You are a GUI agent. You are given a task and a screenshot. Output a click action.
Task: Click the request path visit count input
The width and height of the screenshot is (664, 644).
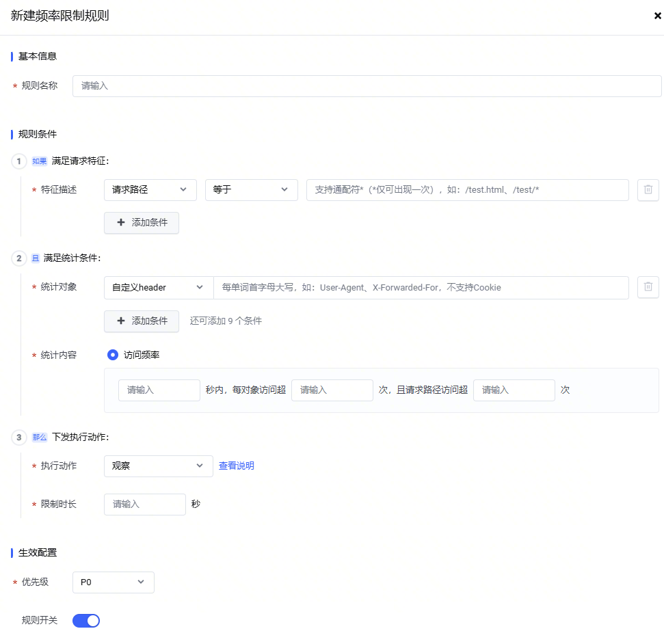514,390
